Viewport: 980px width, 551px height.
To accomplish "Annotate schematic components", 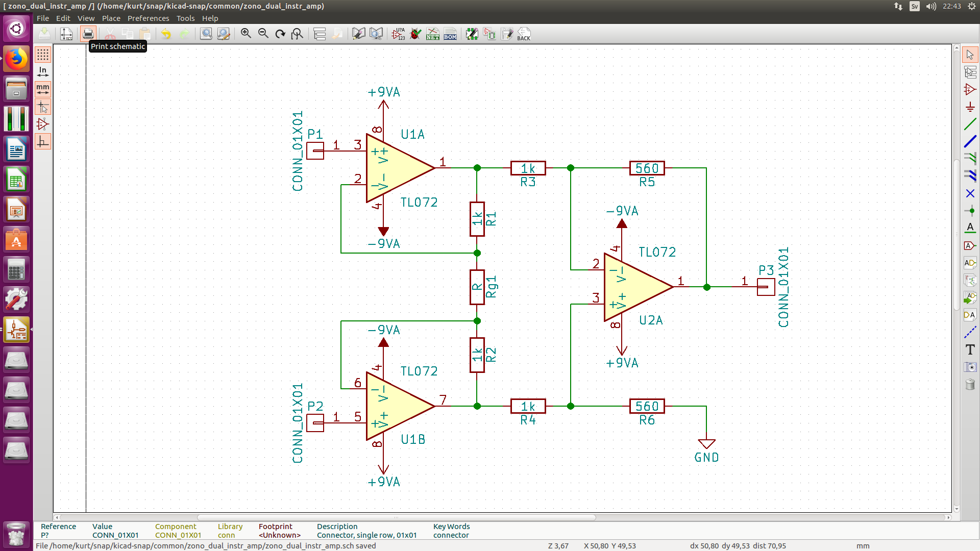I will click(399, 34).
